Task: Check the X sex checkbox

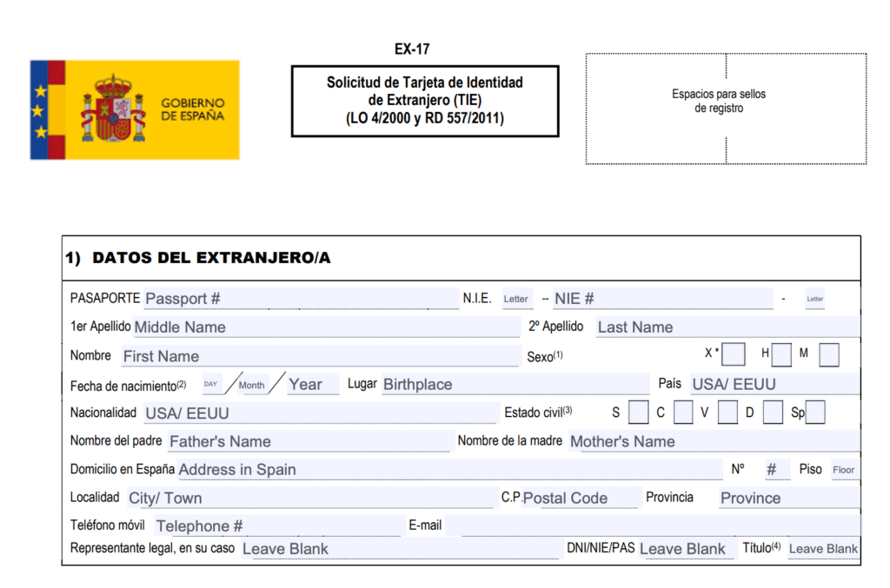Action: click(734, 354)
